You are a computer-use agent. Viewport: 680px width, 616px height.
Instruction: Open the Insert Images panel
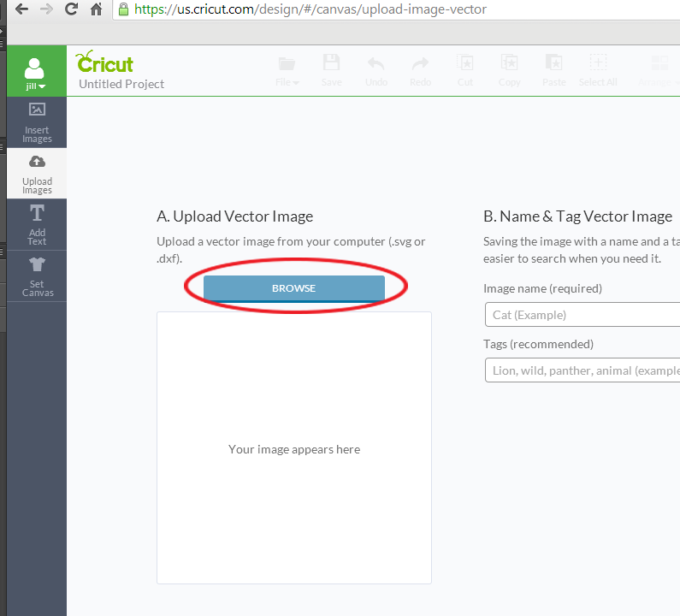point(37,122)
